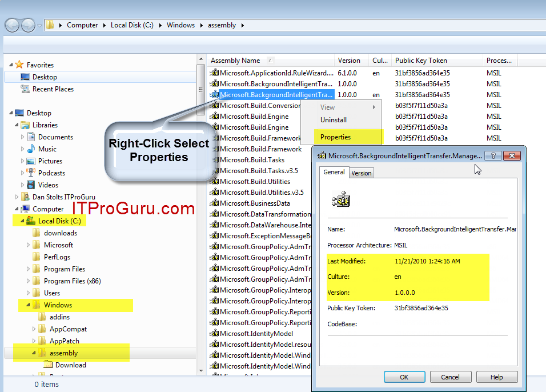Select the PerfLogs folder
Viewport: 546px width, 392px height.
57,257
